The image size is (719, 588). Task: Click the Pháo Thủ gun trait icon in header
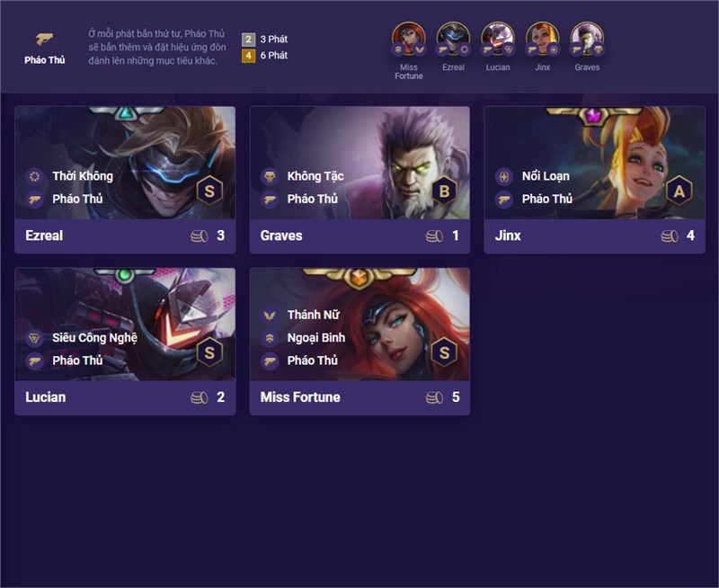(44, 40)
